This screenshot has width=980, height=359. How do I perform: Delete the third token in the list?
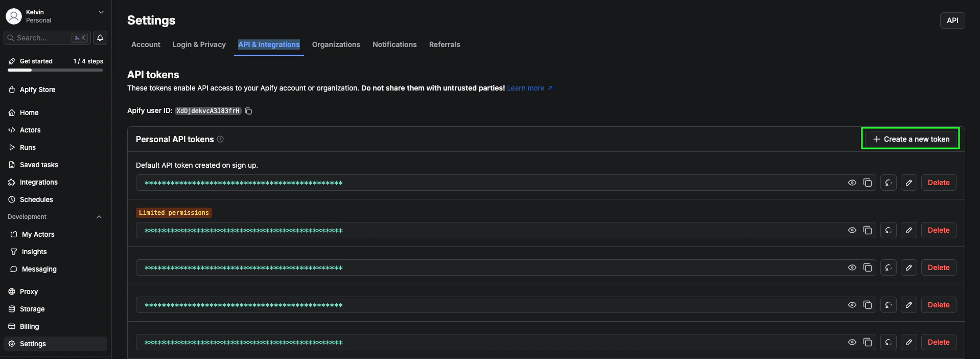pyautogui.click(x=939, y=267)
